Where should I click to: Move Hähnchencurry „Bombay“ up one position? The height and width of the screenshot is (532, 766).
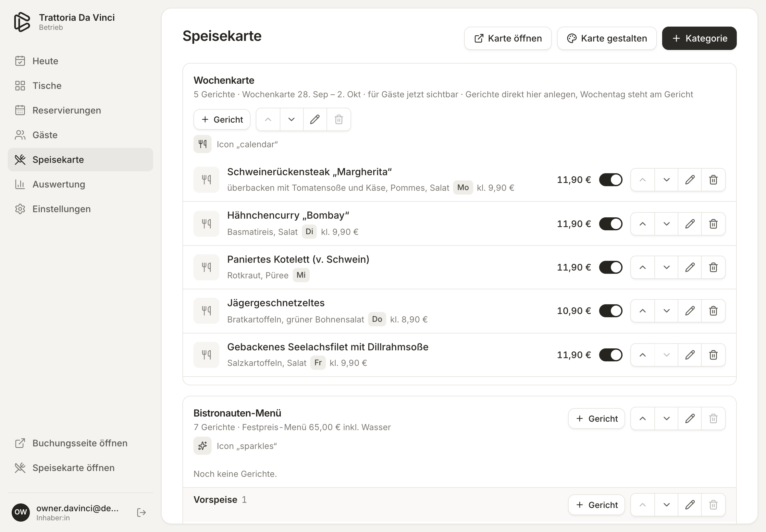643,224
